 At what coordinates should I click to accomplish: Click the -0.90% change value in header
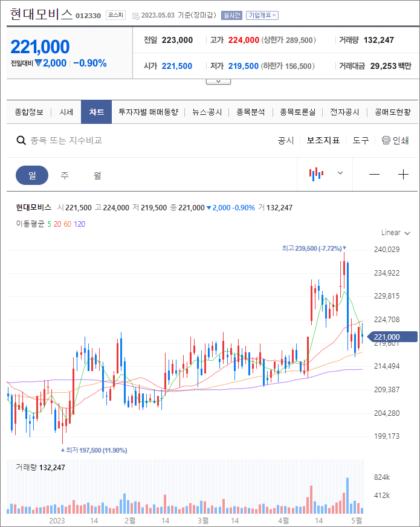[x=89, y=63]
